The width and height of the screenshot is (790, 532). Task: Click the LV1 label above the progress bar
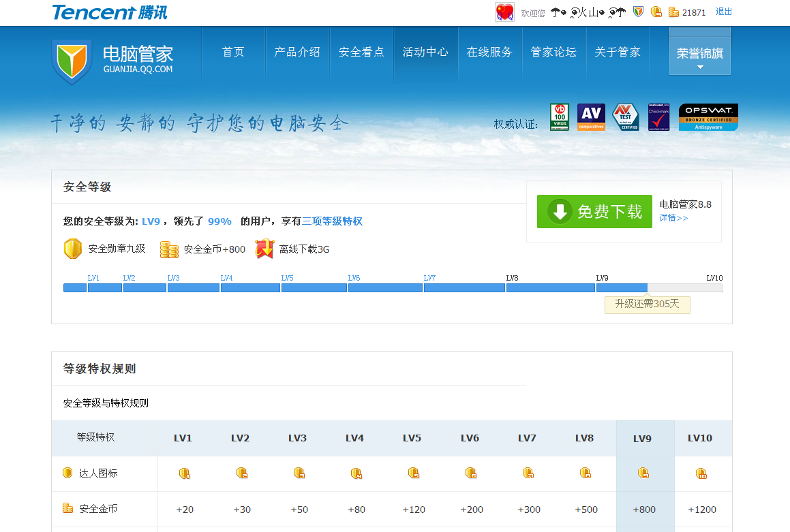pos(93,278)
